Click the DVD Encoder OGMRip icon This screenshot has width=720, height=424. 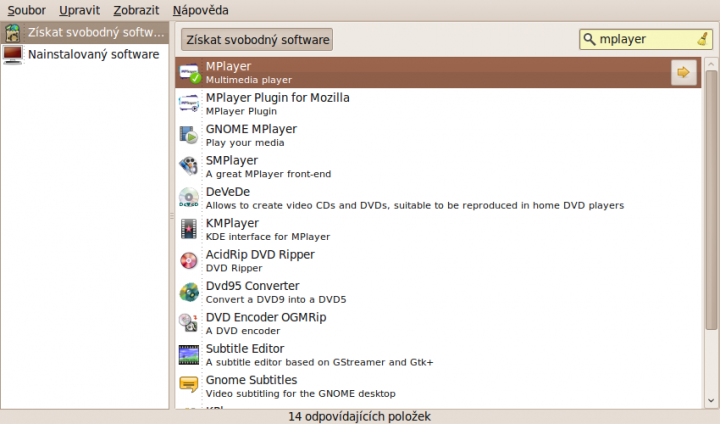tap(188, 323)
